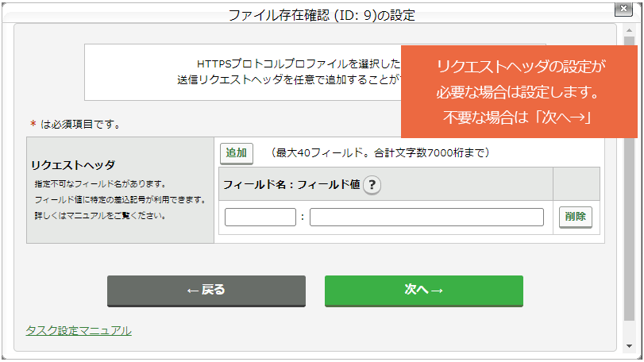Click the scrollbar up arrow

[x=629, y=30]
